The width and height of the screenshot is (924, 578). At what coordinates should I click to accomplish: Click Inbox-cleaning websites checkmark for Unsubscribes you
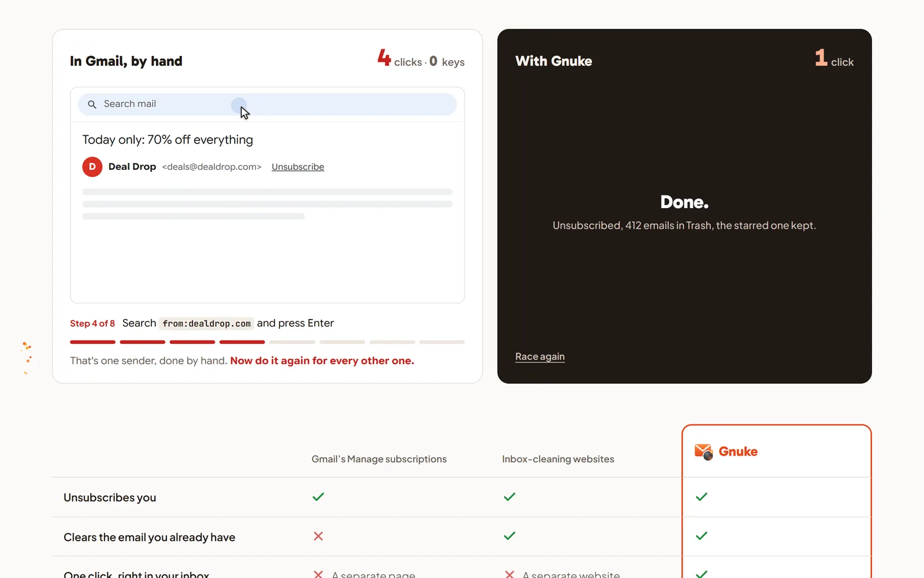click(509, 497)
